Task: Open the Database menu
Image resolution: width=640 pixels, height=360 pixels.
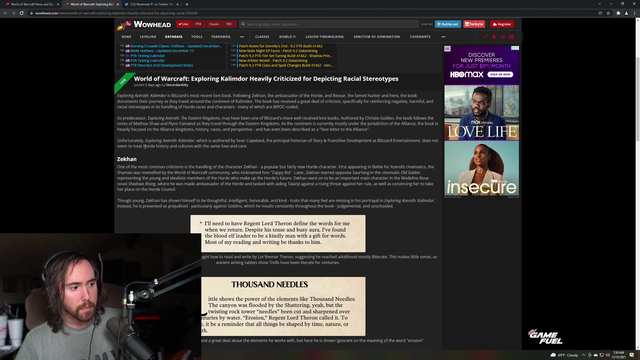Action: tap(173, 37)
